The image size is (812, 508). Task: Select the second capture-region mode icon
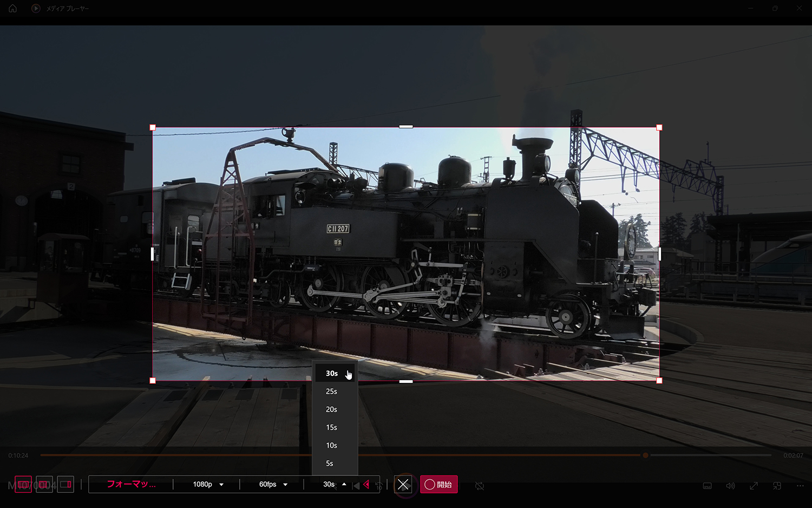(x=44, y=484)
